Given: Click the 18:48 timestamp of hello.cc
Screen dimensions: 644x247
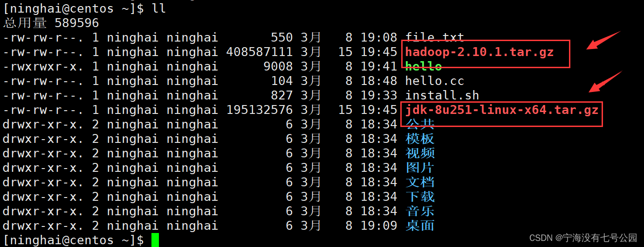Looking at the screenshot, I should pyautogui.click(x=379, y=80).
